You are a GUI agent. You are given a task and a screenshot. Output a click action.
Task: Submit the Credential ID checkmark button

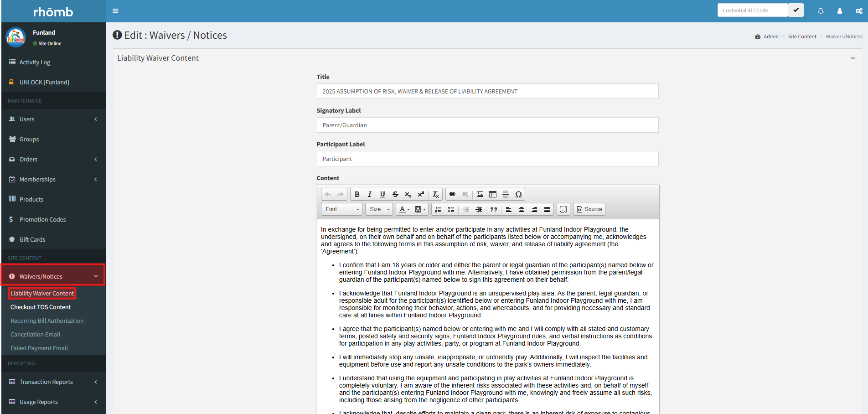tap(796, 10)
